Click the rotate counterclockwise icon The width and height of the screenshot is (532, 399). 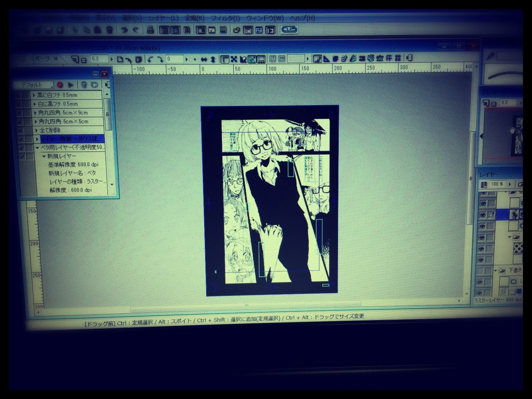click(150, 59)
